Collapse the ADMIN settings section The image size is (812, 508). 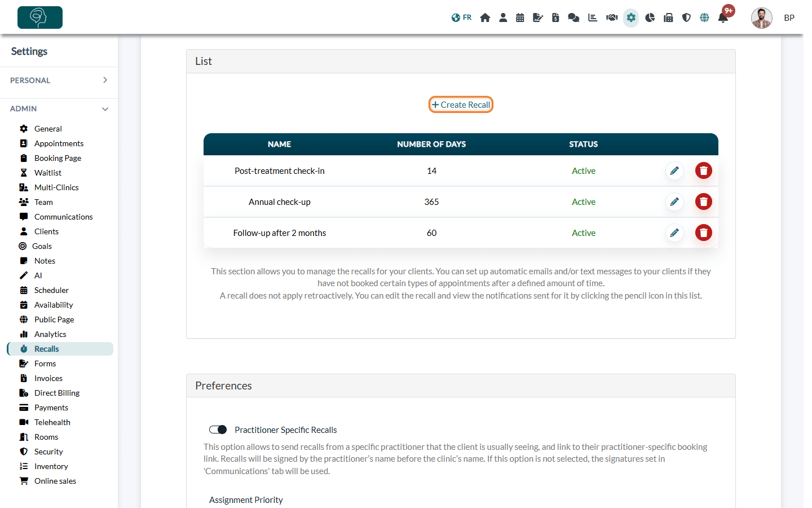[59, 108]
